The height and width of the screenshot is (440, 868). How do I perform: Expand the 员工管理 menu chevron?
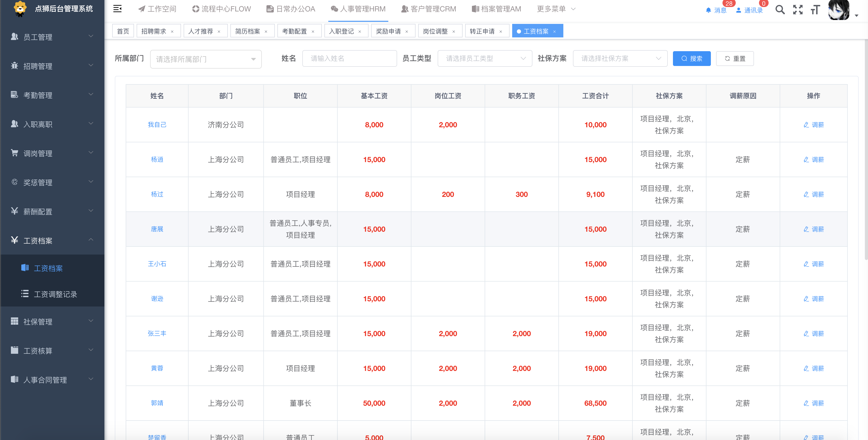pyautogui.click(x=91, y=36)
